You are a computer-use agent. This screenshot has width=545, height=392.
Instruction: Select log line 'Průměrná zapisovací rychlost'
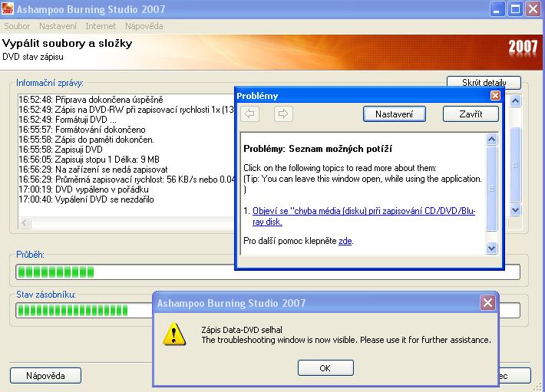coord(127,180)
